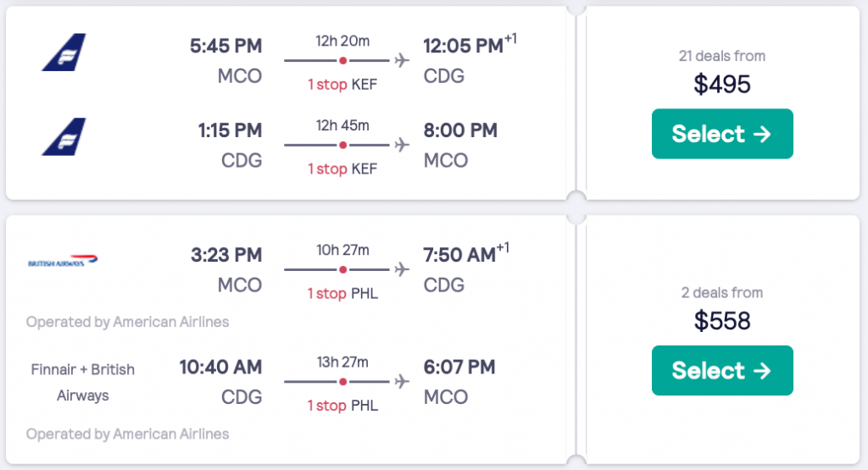The width and height of the screenshot is (868, 470).
Task: Click '1 stop PHL' on 3:23 PM flight
Action: click(x=342, y=293)
